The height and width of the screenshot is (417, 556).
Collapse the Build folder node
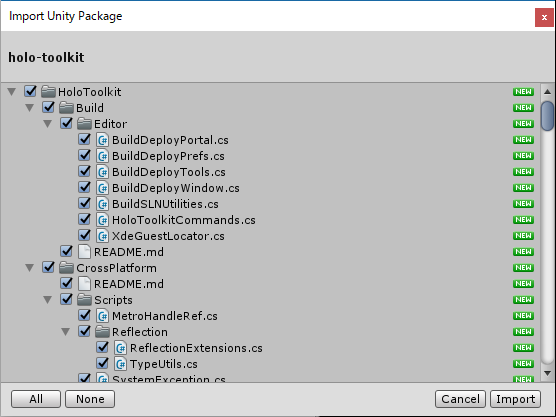click(30, 108)
